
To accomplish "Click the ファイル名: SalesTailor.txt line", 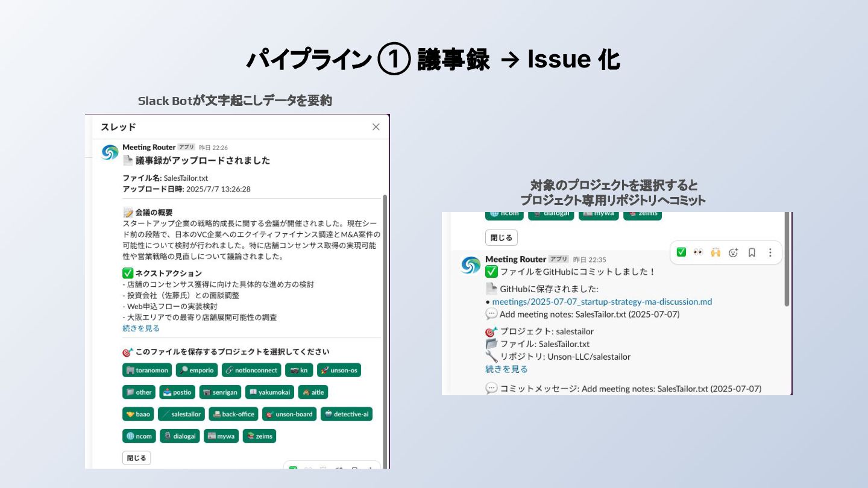I will 165,178.
